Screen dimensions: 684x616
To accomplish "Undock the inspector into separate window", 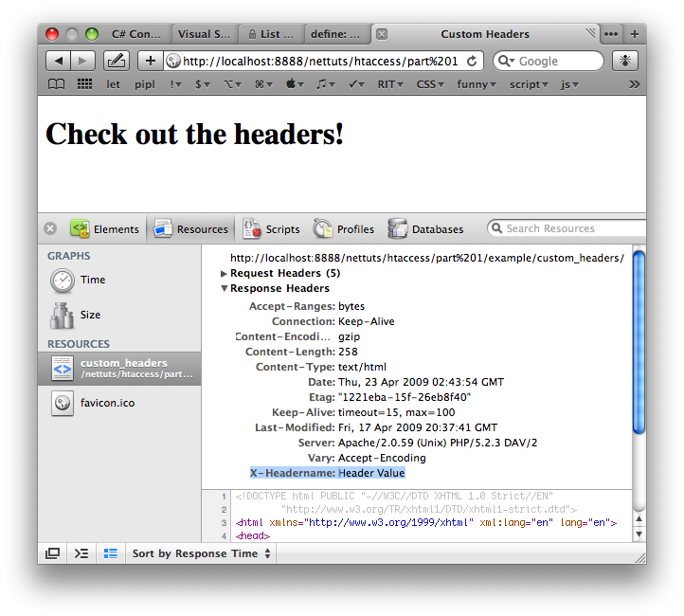I will (x=52, y=553).
